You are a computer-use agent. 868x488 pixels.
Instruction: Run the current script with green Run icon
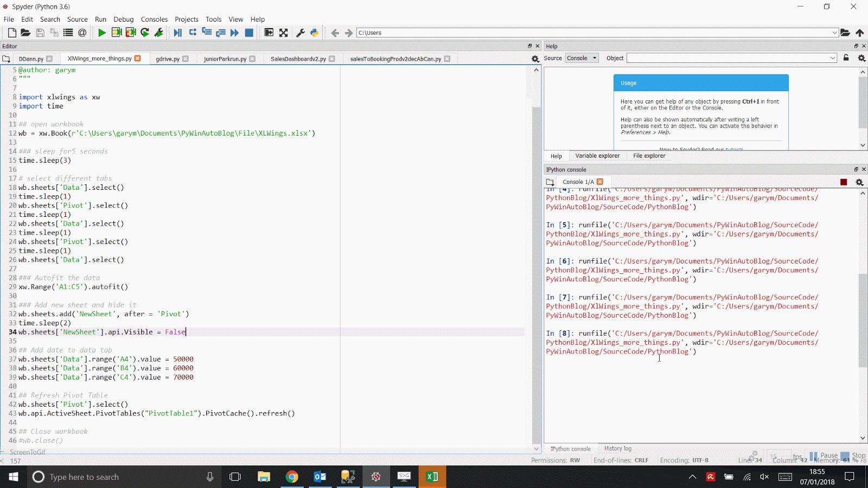(x=102, y=33)
